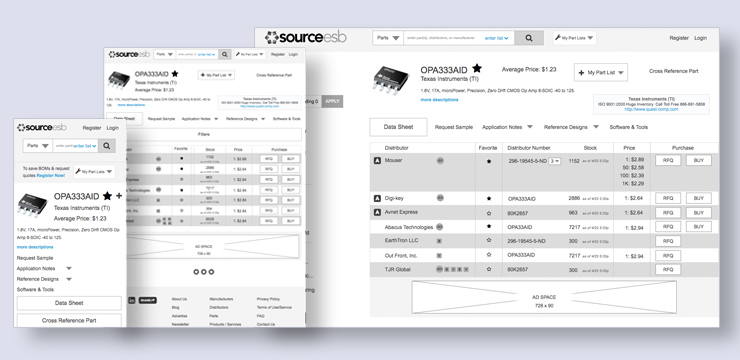Image resolution: width=740 pixels, height=360 pixels.
Task: Click the chip image in the mobile mockup
Action: pos(32,205)
